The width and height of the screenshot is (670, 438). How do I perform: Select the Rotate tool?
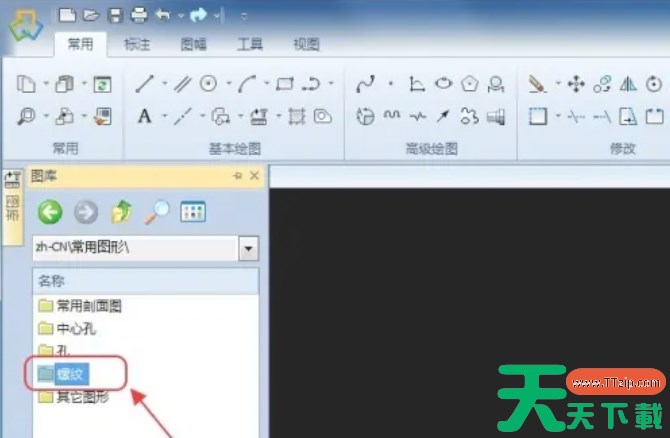tap(654, 84)
